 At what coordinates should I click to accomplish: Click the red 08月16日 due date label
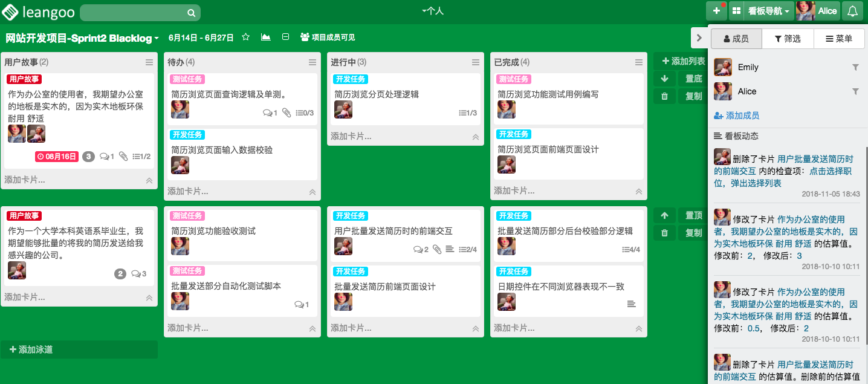[x=57, y=157]
